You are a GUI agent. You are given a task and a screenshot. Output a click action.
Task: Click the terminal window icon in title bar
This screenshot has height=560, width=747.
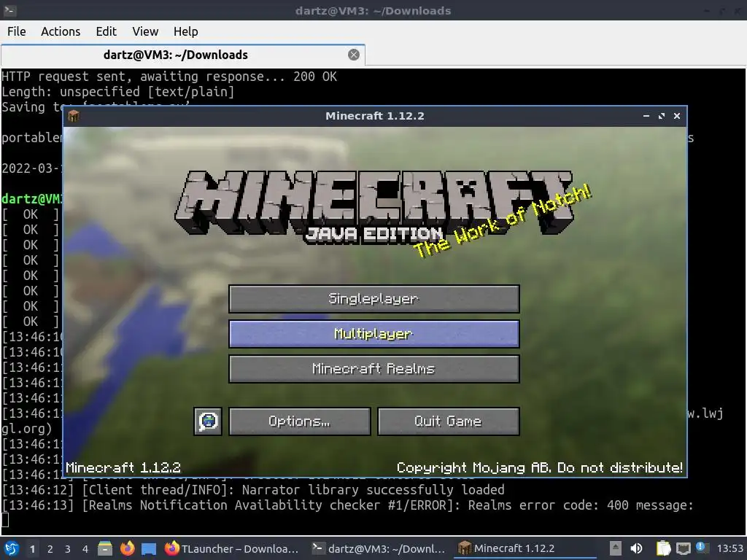[x=9, y=10]
